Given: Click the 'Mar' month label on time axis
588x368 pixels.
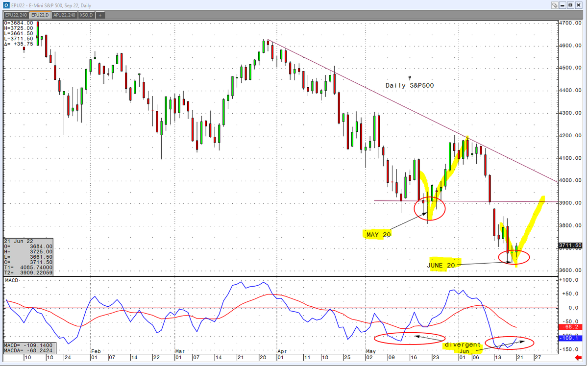Looking at the screenshot, I should pyautogui.click(x=180, y=351).
